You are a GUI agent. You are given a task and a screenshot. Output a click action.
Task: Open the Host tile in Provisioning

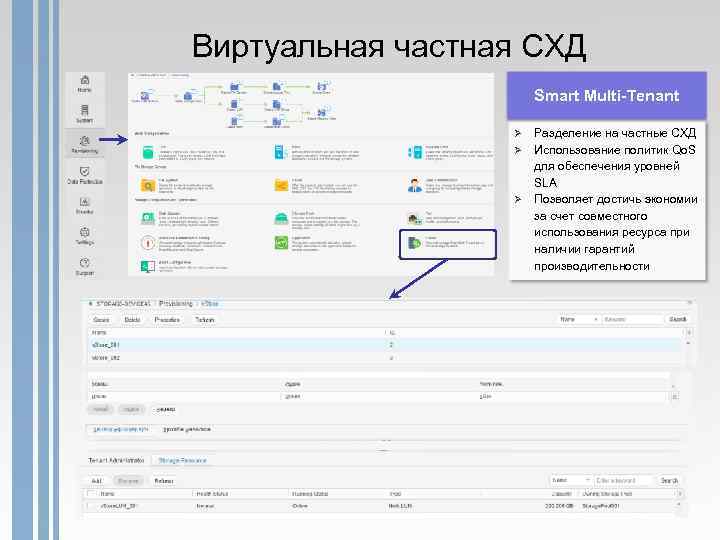317,152
